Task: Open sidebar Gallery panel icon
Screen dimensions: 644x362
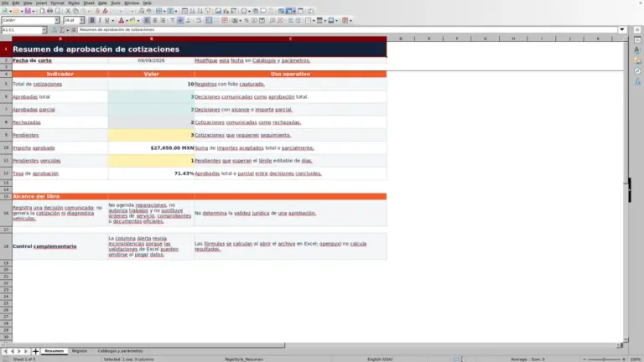Action: pos(637,60)
